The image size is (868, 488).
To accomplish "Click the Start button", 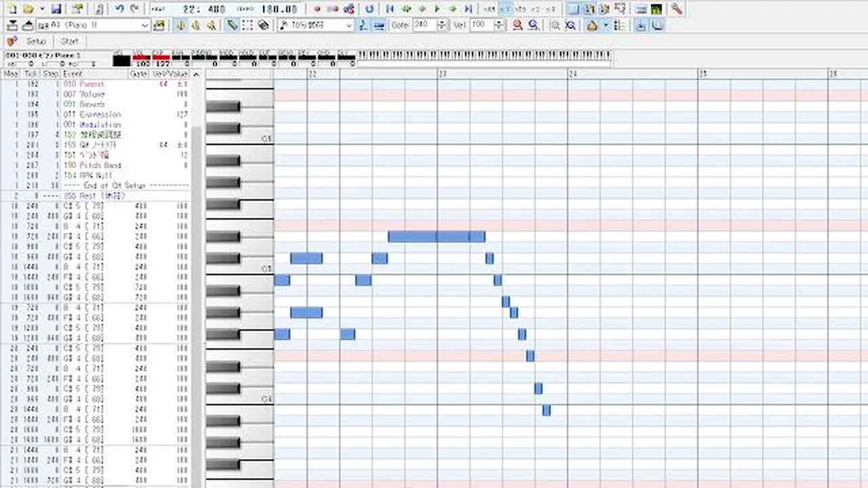I will (69, 41).
